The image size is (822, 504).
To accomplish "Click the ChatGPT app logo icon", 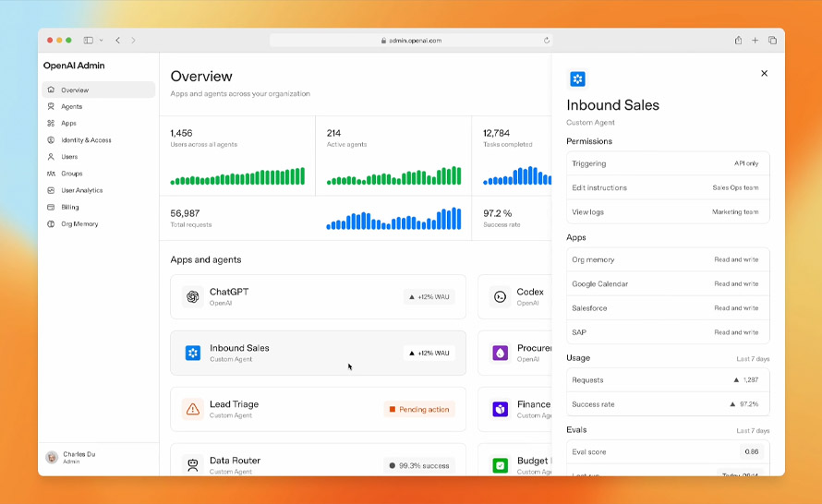I will 192,296.
